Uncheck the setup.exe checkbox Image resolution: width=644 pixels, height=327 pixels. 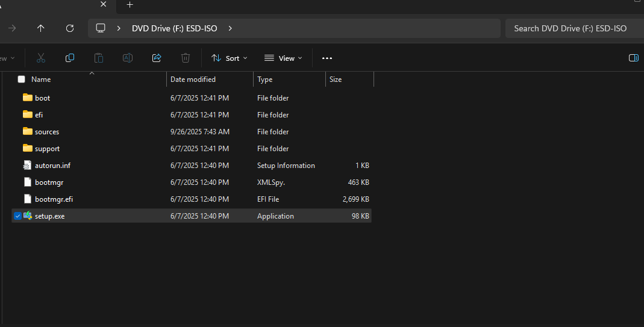coord(17,216)
